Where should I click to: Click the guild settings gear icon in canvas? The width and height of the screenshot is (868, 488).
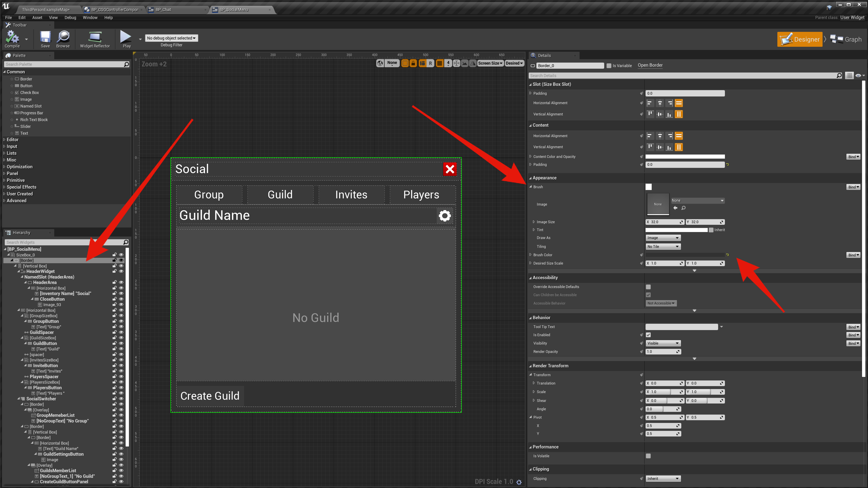[444, 216]
